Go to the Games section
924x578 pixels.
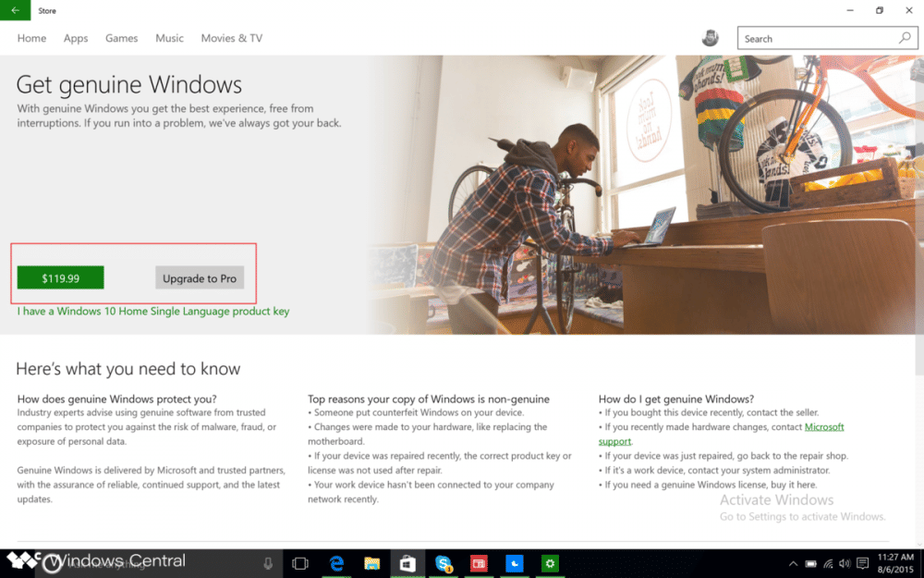(x=121, y=38)
